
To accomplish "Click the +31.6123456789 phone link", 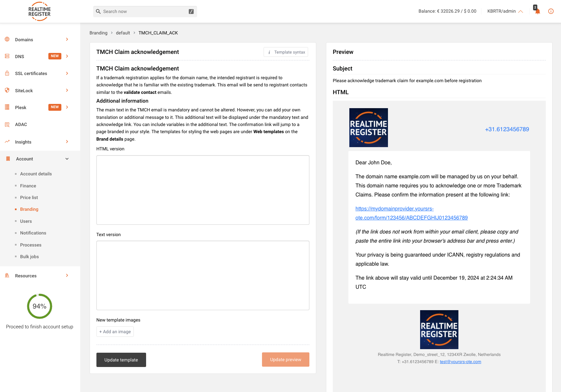I will point(507,129).
